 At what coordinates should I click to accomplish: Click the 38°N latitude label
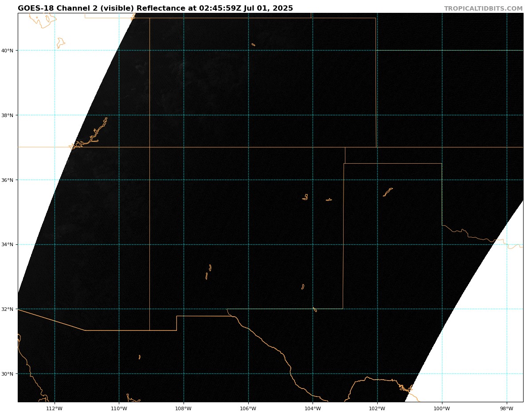pyautogui.click(x=7, y=115)
